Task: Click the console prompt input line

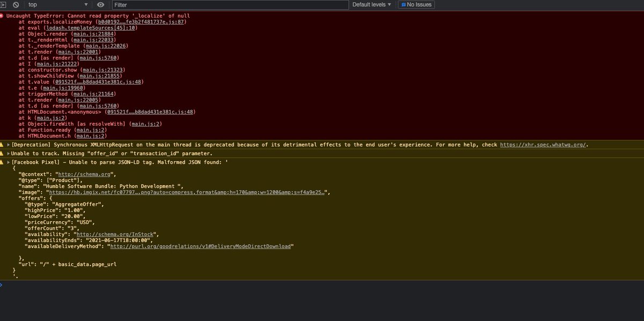Action: (322, 284)
